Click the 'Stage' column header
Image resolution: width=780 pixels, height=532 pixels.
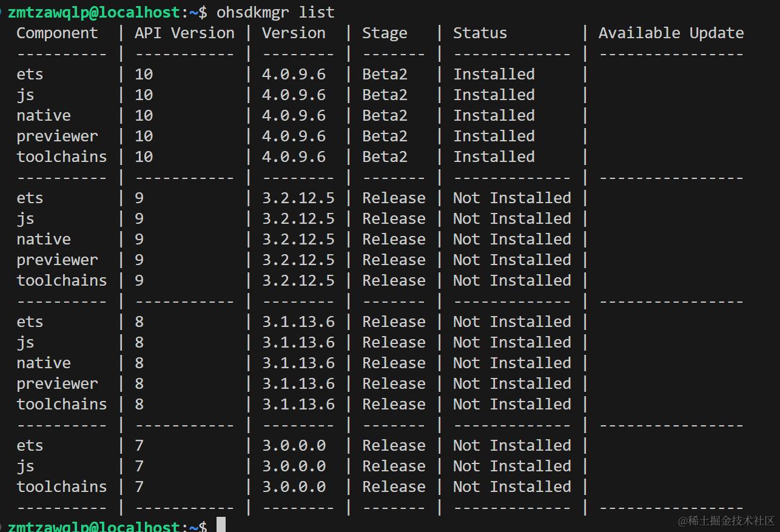[385, 33]
